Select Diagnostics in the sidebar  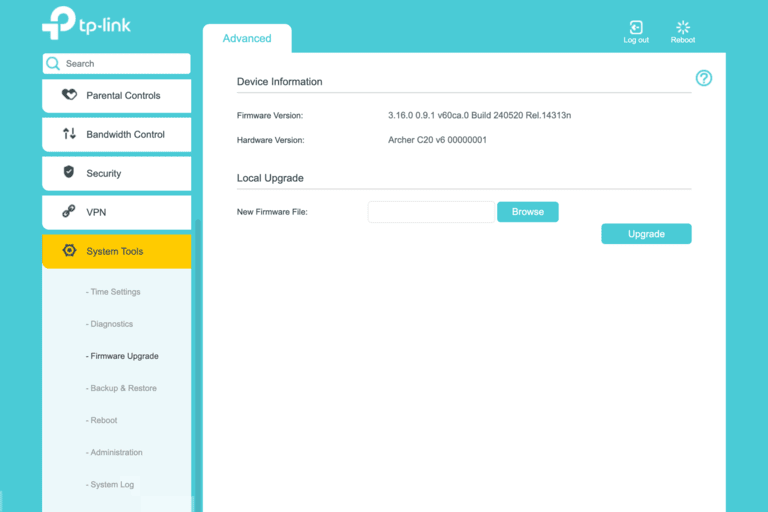(110, 324)
